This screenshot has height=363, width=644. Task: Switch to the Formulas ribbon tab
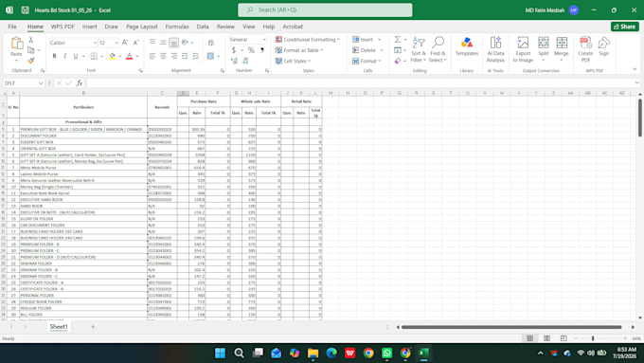pyautogui.click(x=177, y=27)
